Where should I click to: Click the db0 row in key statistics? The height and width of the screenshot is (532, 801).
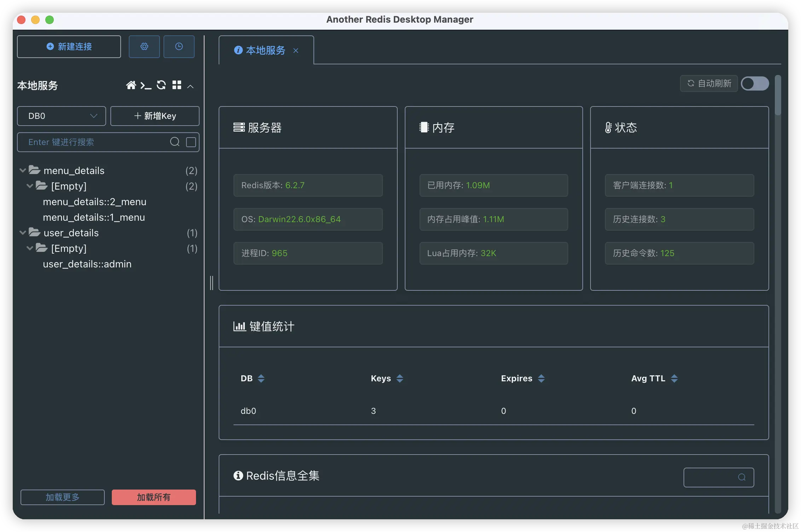(494, 411)
